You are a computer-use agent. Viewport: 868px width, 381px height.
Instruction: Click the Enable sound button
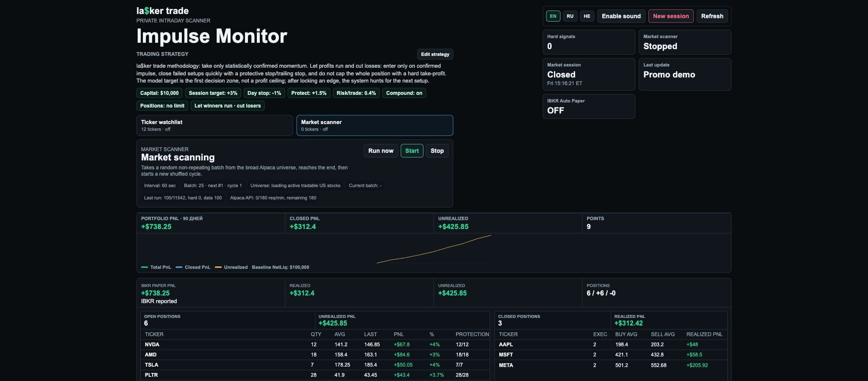[x=621, y=16]
